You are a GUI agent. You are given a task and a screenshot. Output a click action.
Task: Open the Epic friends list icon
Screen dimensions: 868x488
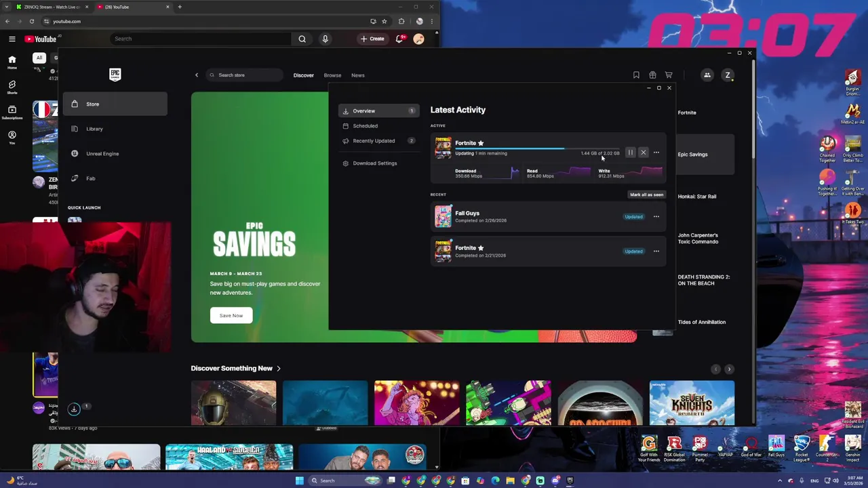pyautogui.click(x=707, y=75)
